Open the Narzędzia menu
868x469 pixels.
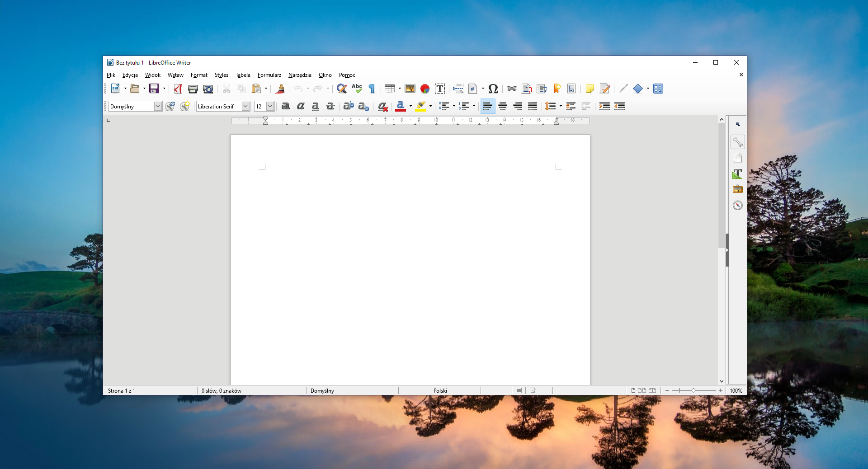pyautogui.click(x=300, y=75)
